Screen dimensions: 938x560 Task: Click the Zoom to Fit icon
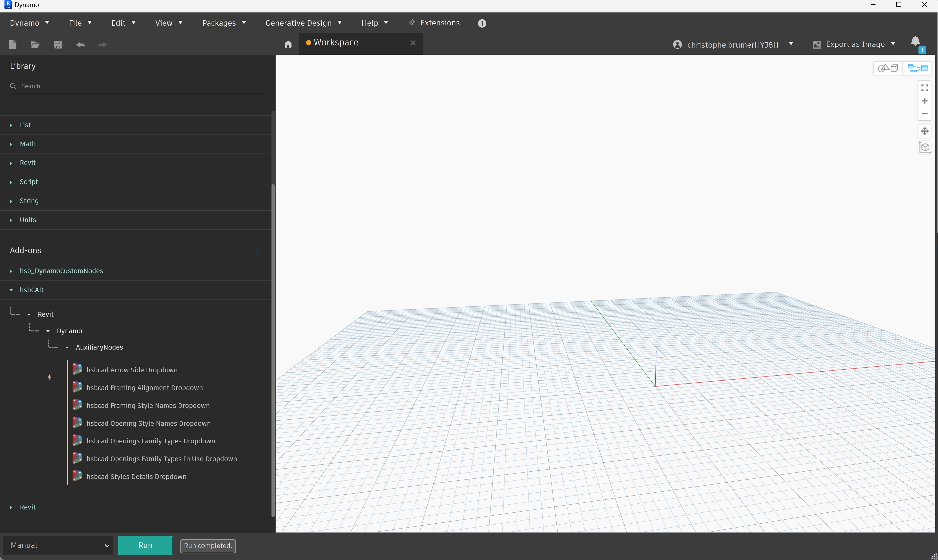click(x=924, y=88)
